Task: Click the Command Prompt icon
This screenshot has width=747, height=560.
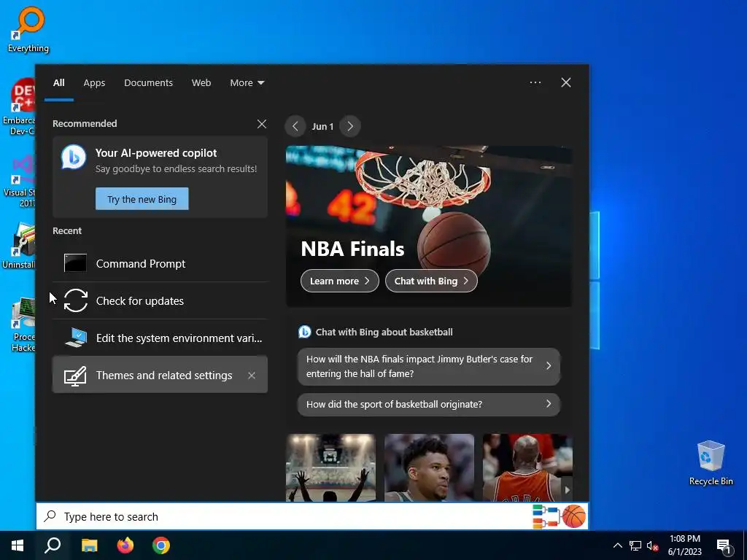Action: (x=75, y=262)
